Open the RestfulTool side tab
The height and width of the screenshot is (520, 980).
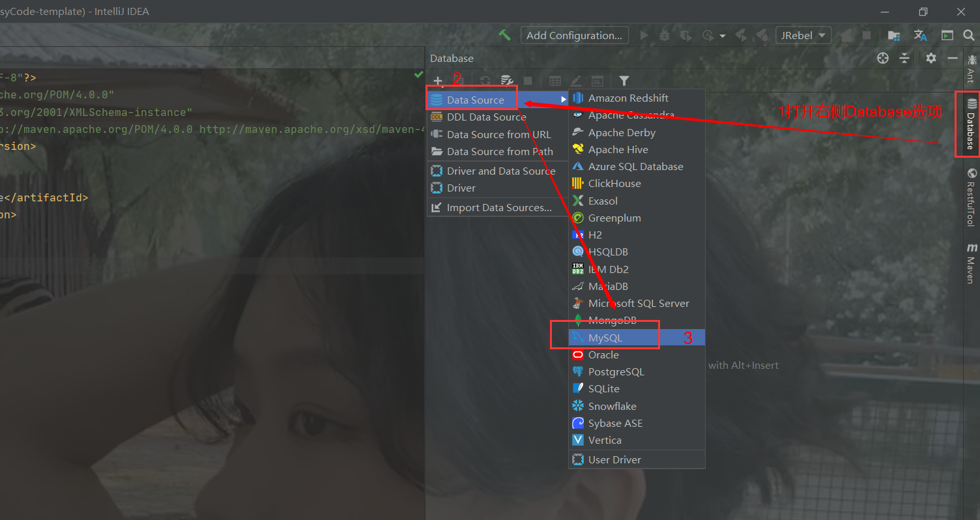pos(971,197)
